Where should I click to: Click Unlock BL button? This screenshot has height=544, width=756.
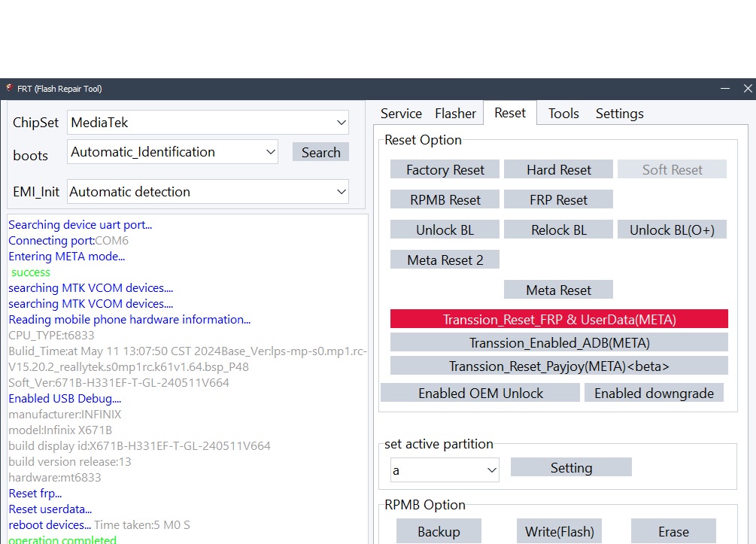[x=445, y=230]
